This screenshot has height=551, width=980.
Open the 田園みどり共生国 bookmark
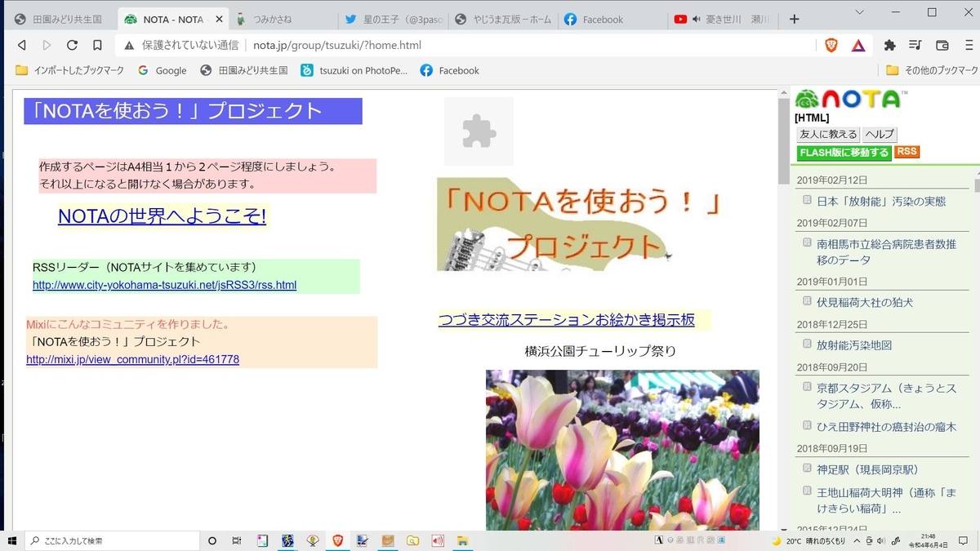pyautogui.click(x=244, y=71)
